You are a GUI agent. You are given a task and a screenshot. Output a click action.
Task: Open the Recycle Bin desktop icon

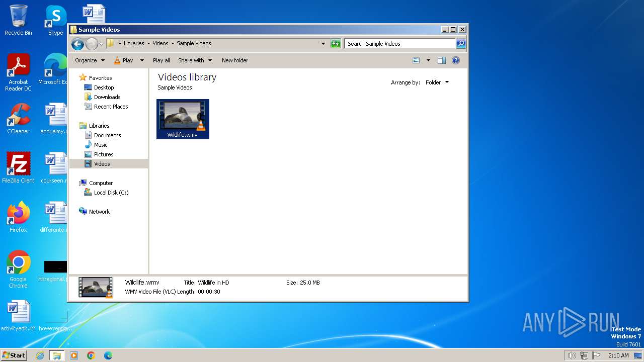pyautogui.click(x=18, y=21)
